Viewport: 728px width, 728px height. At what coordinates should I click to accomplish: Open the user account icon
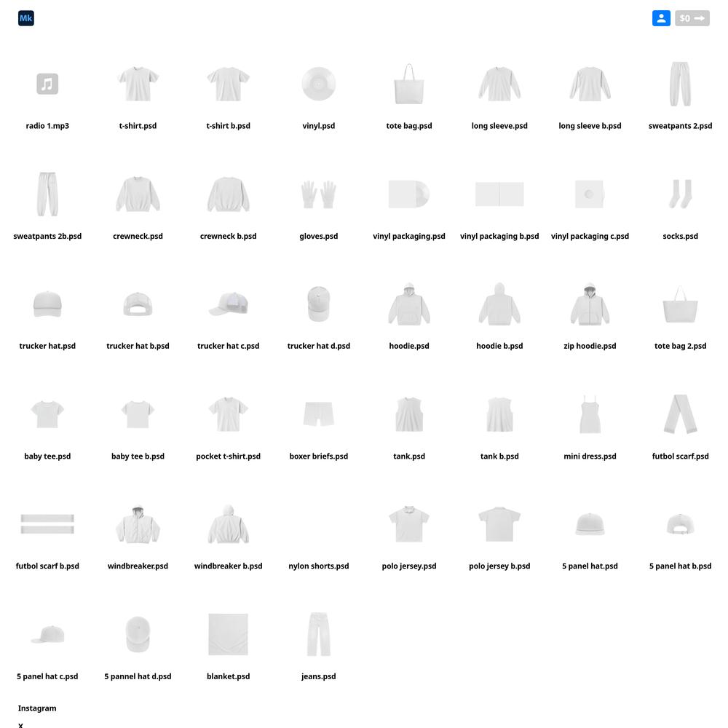coord(661,18)
